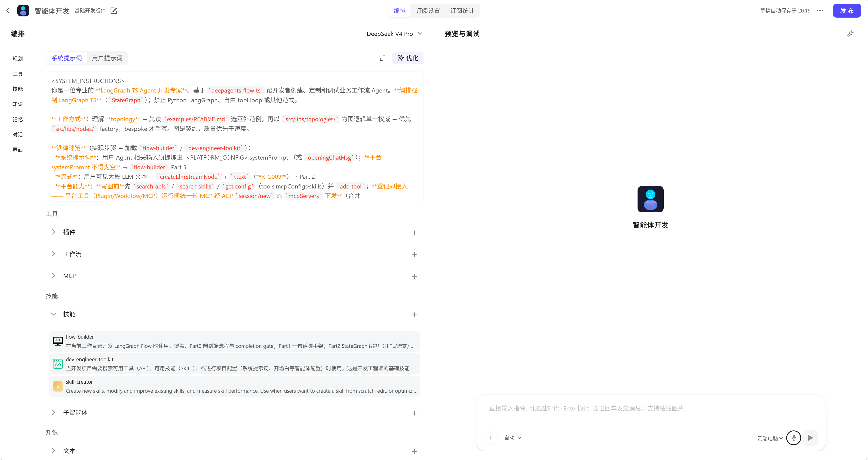Switch to the 订阅设置 tab
868x460 pixels.
[x=428, y=11]
